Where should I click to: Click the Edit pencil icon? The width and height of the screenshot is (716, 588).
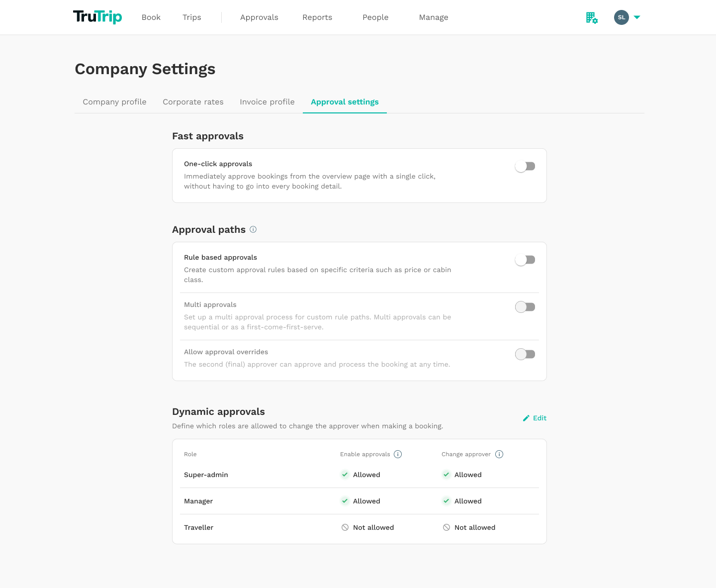pyautogui.click(x=526, y=418)
